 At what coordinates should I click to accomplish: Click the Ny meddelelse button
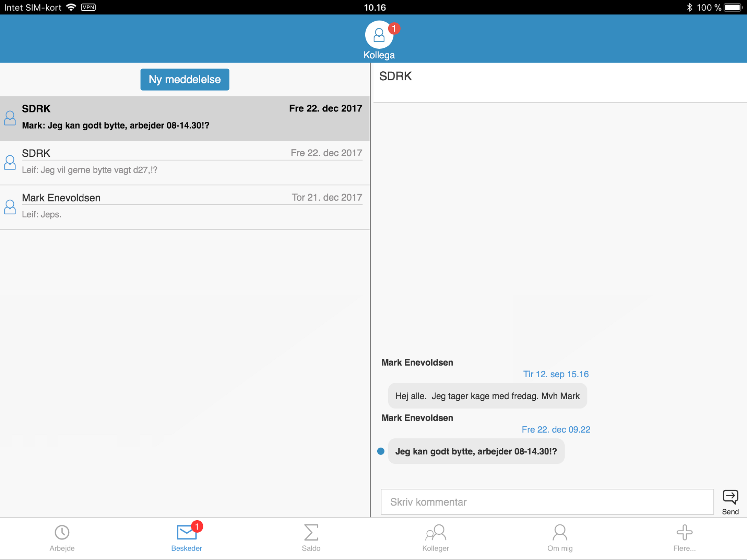point(185,79)
